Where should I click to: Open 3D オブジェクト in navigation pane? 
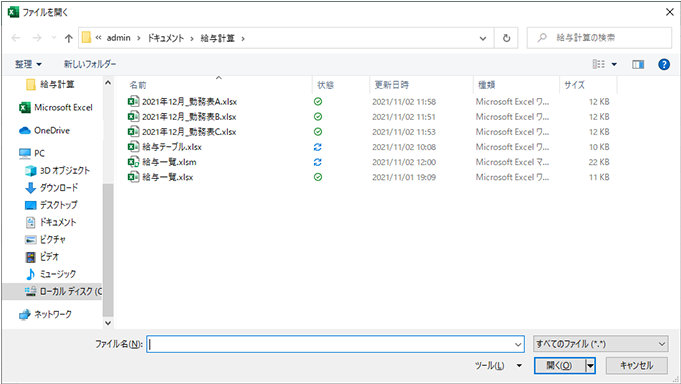tap(57, 171)
